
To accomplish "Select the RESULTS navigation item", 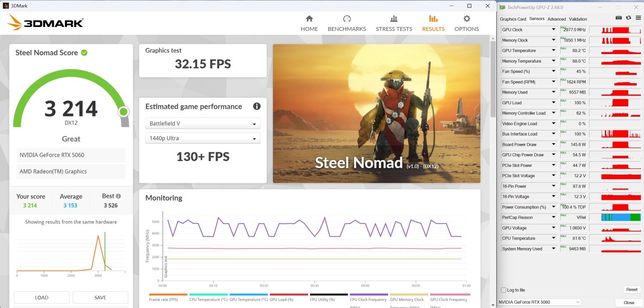I will point(433,24).
